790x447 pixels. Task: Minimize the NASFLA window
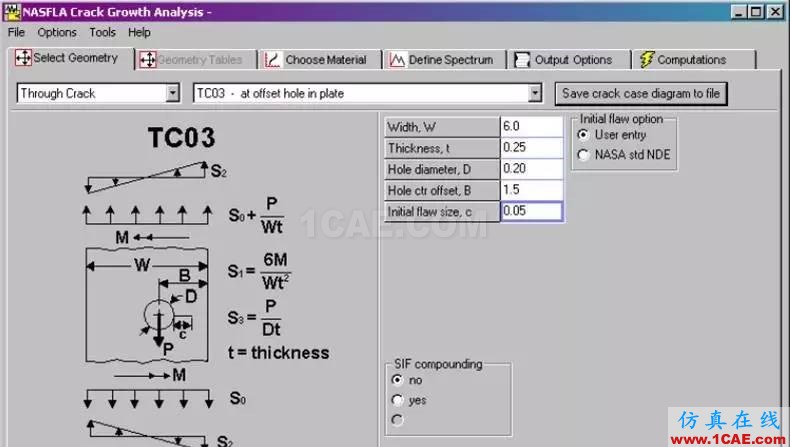pos(739,12)
